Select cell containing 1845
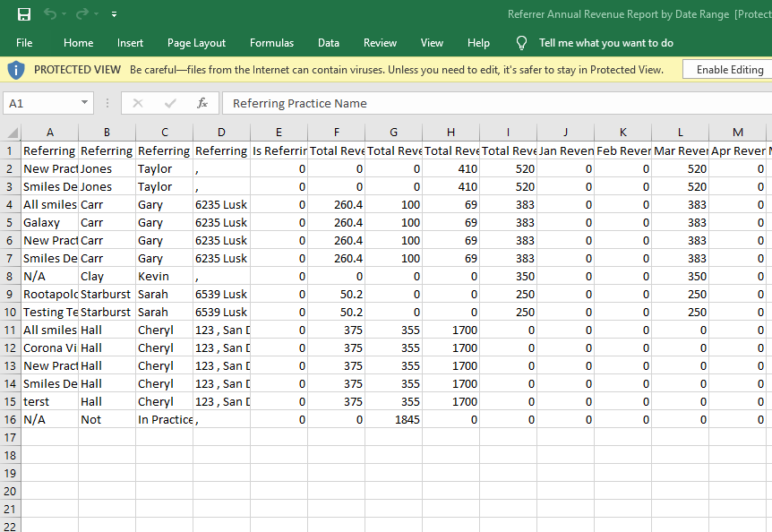The height and width of the screenshot is (532, 772). coord(393,419)
